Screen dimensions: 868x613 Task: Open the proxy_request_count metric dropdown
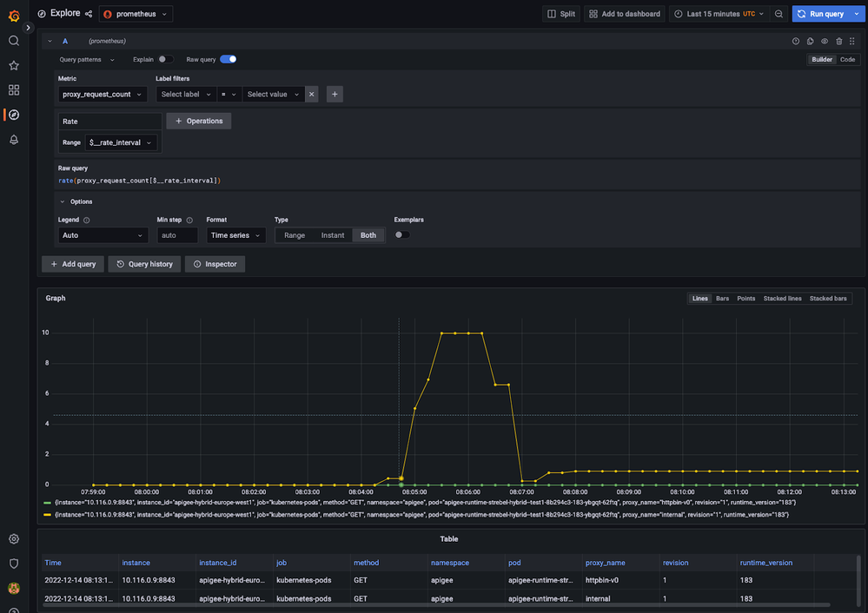click(103, 94)
